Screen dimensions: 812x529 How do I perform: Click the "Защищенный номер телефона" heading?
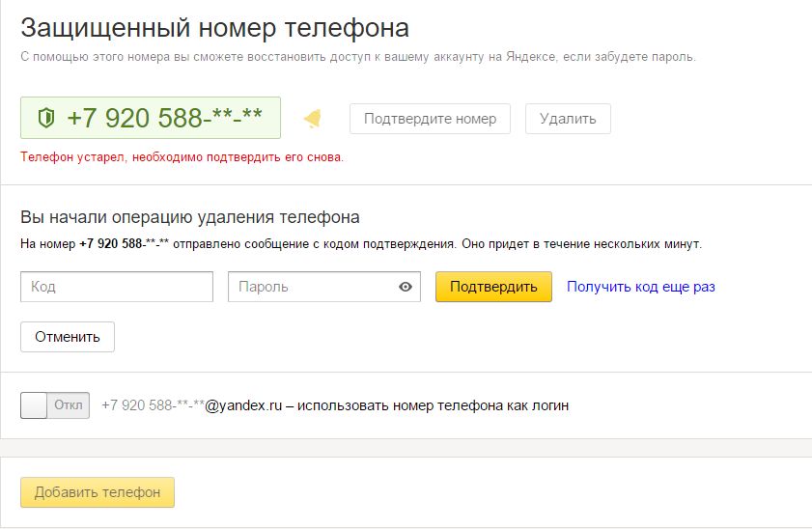pyautogui.click(x=214, y=27)
